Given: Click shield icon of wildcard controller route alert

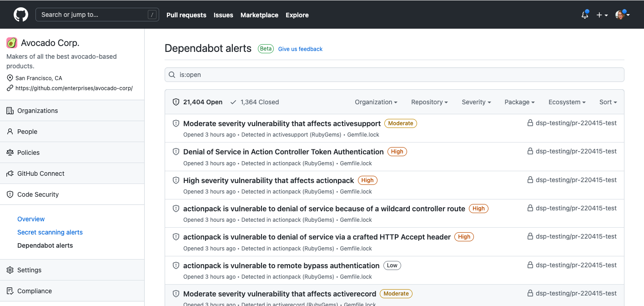Looking at the screenshot, I should point(176,209).
